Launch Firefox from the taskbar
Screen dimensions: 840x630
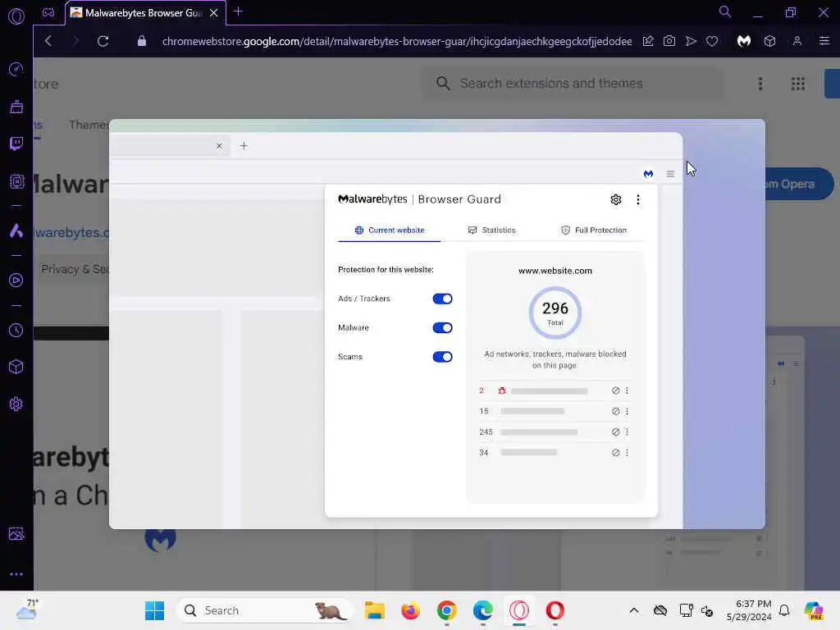click(410, 610)
